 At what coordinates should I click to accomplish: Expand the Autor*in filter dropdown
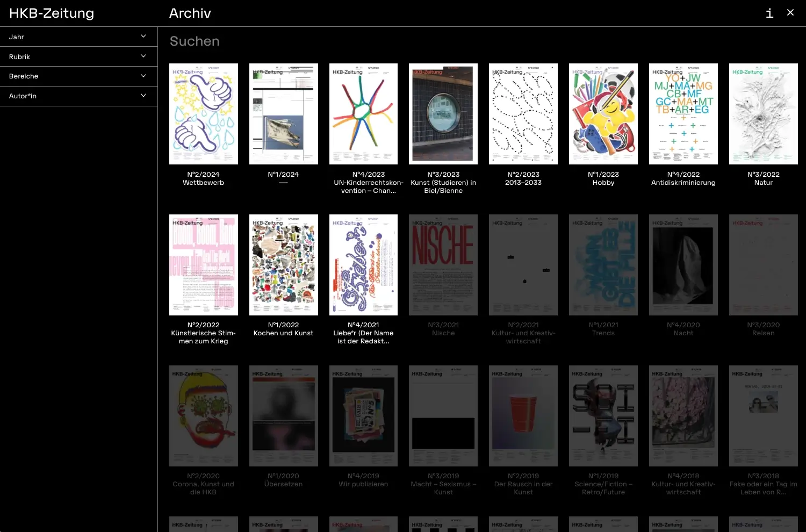78,96
